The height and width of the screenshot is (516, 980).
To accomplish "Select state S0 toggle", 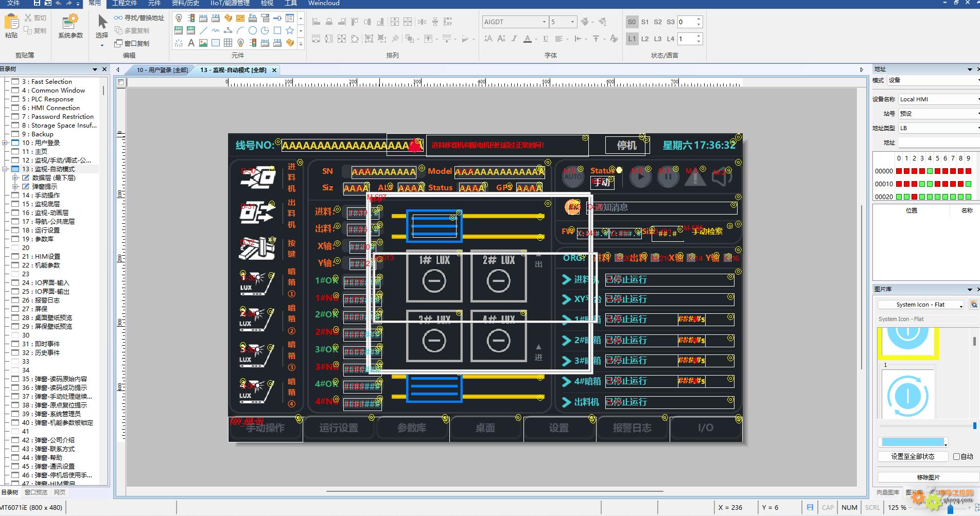I will (632, 22).
